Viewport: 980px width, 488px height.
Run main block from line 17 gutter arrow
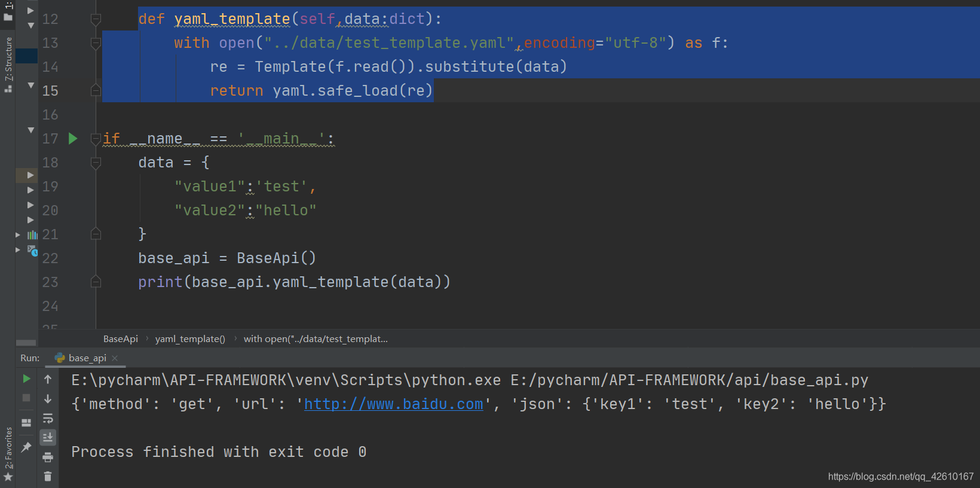[73, 139]
